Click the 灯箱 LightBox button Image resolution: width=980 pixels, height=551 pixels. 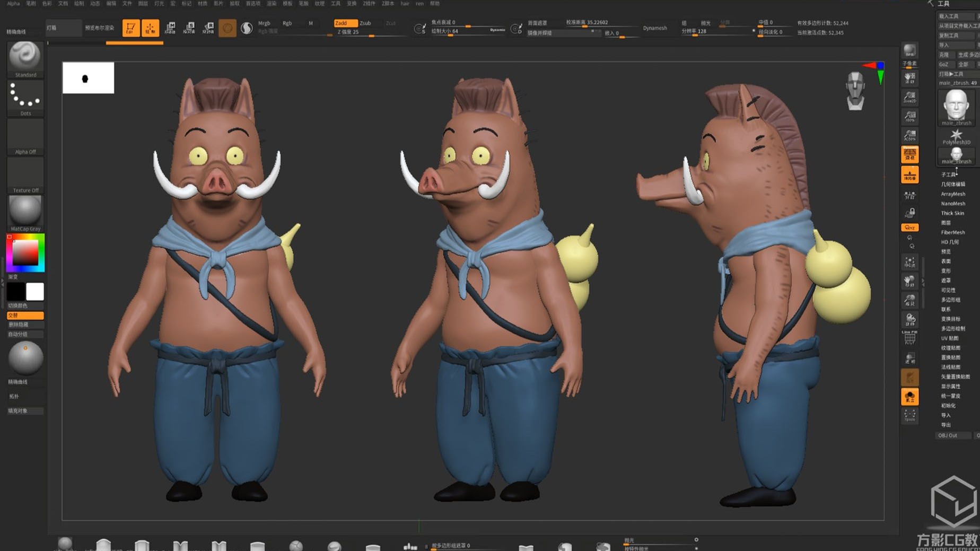63,28
